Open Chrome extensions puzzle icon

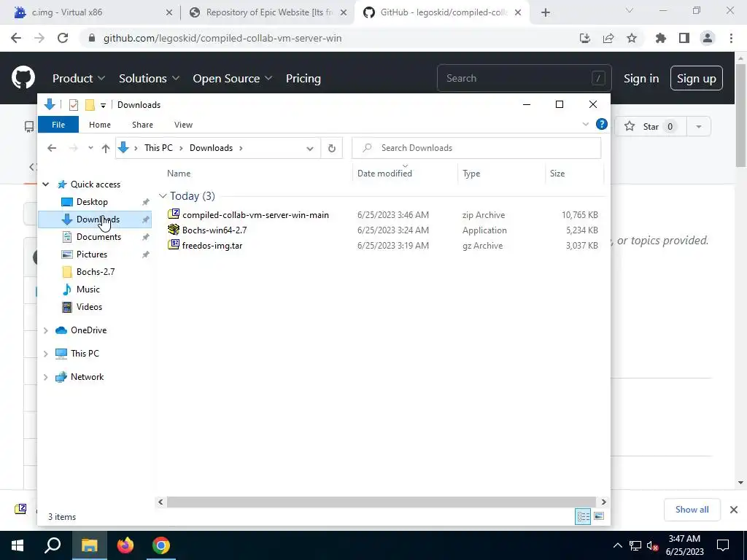tap(661, 38)
